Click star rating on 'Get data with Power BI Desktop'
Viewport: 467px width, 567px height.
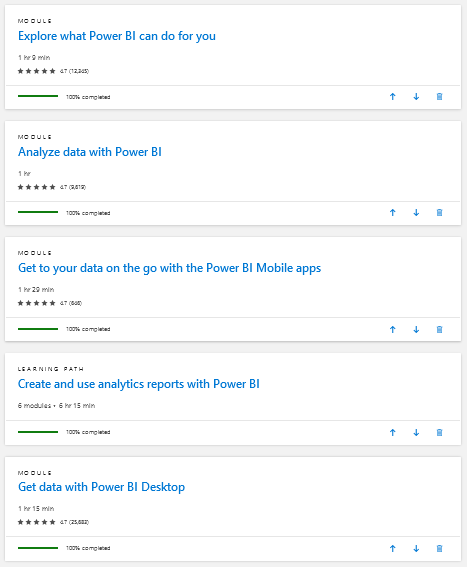point(37,522)
